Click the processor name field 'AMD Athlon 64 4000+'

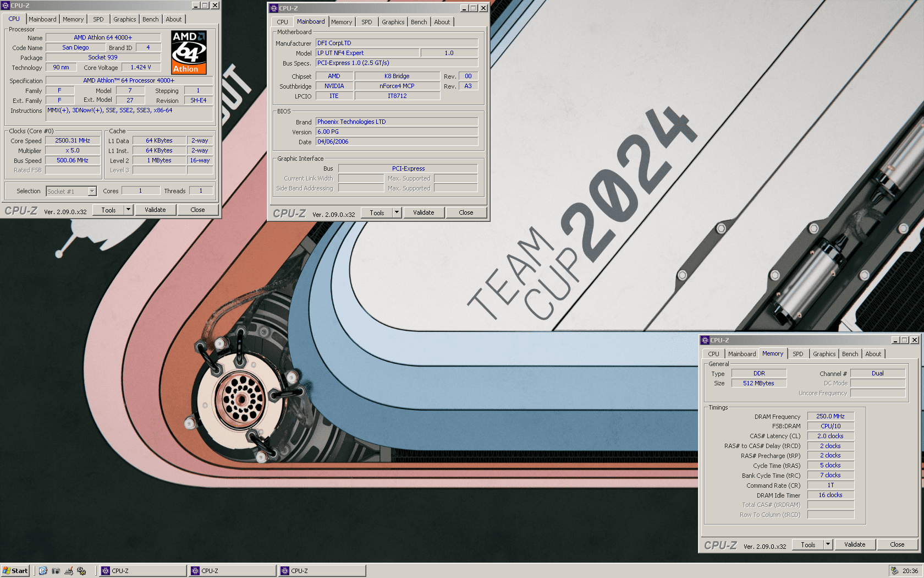(103, 37)
